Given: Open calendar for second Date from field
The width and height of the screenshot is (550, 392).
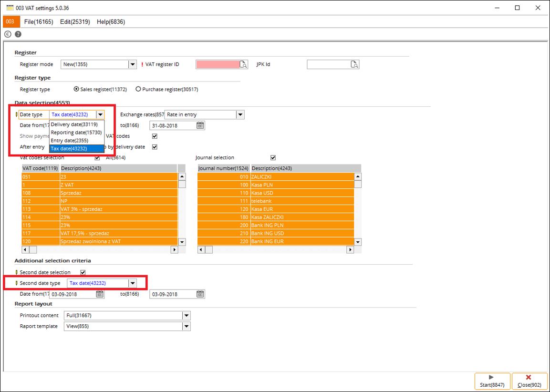Looking at the screenshot, I should [100, 294].
